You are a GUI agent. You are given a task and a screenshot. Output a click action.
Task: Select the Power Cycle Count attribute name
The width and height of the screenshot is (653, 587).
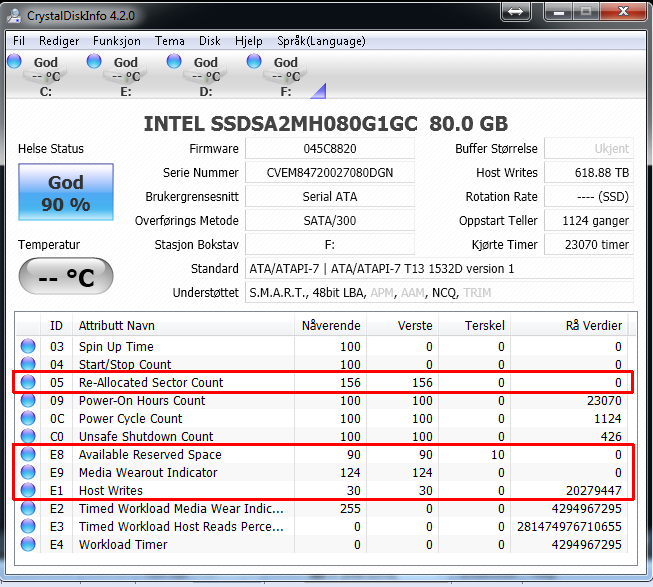[130, 418]
